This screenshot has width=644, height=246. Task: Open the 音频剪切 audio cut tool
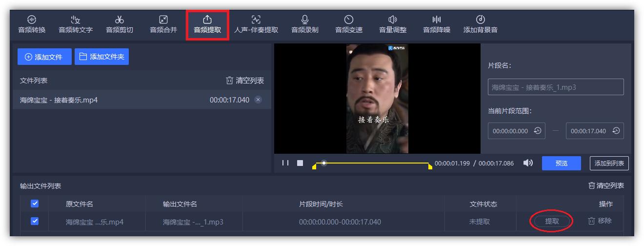point(120,24)
